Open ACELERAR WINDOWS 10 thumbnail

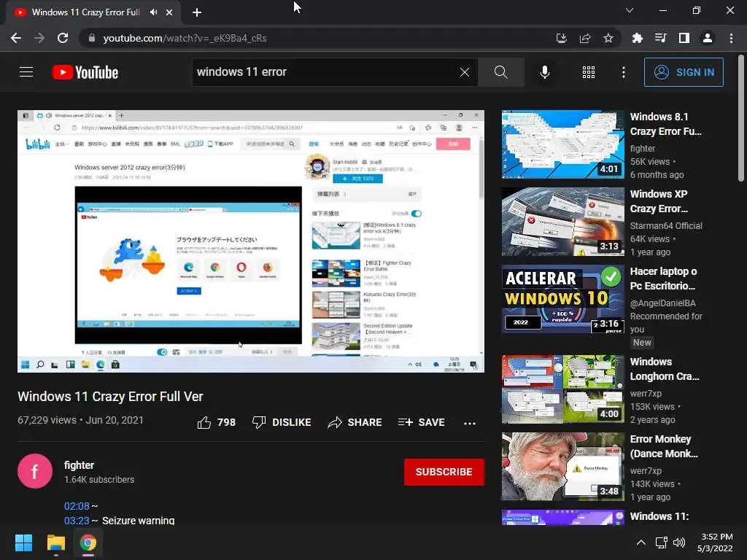point(562,299)
